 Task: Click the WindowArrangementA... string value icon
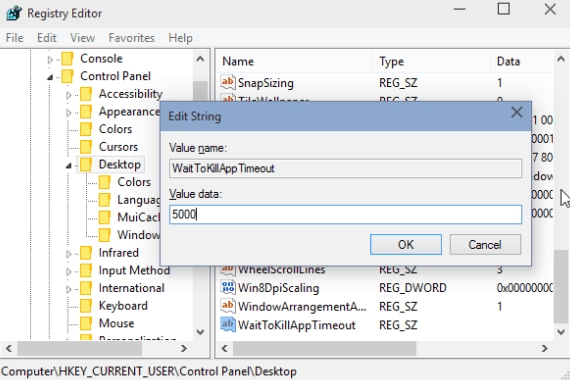pos(228,306)
